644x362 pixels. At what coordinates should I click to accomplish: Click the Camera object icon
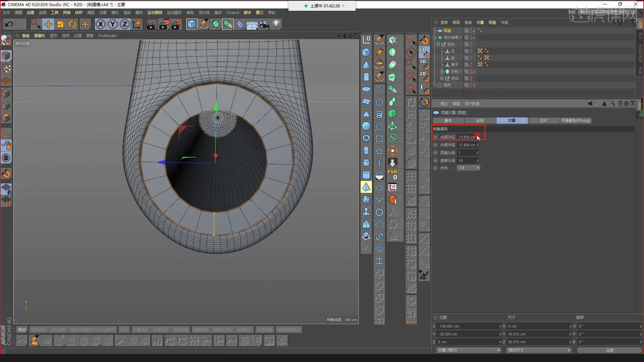[264, 24]
